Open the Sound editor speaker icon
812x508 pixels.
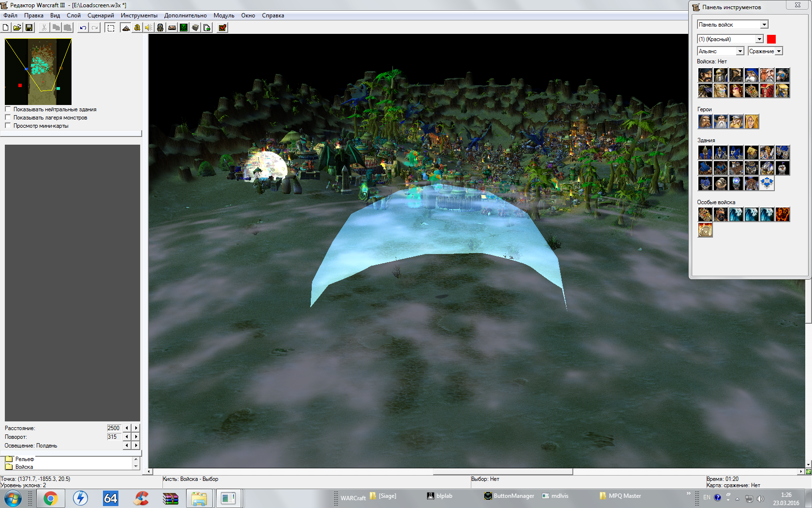tap(149, 28)
